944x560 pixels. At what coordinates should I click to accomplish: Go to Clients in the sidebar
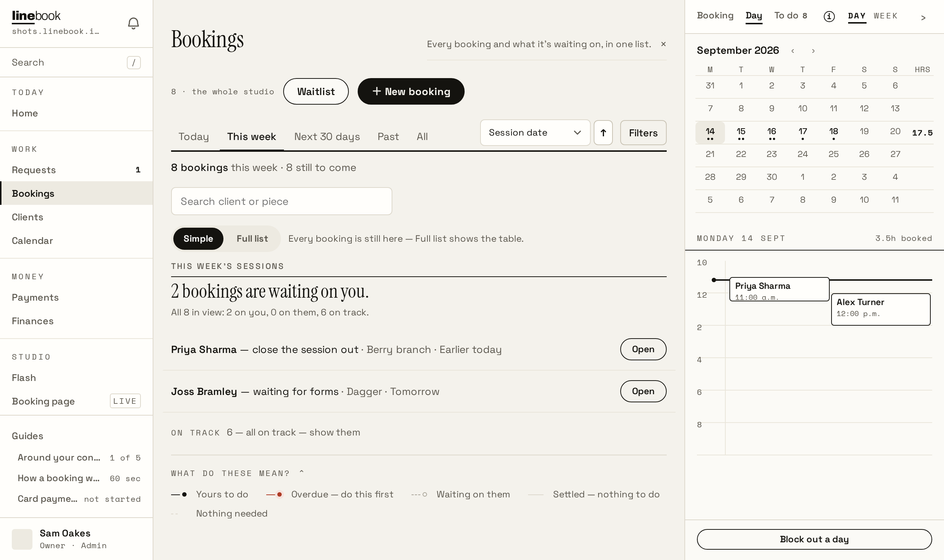(76, 217)
